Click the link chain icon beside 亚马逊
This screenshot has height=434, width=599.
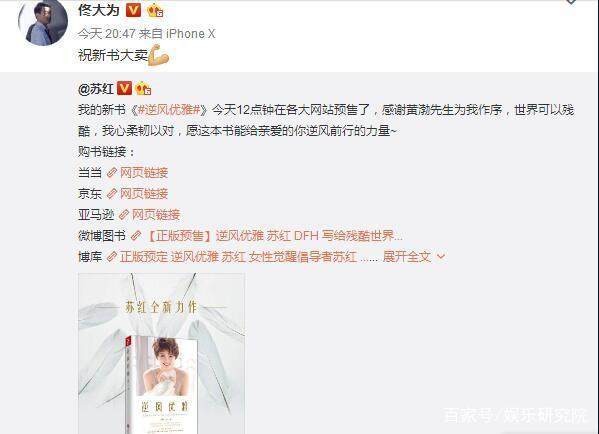point(123,215)
